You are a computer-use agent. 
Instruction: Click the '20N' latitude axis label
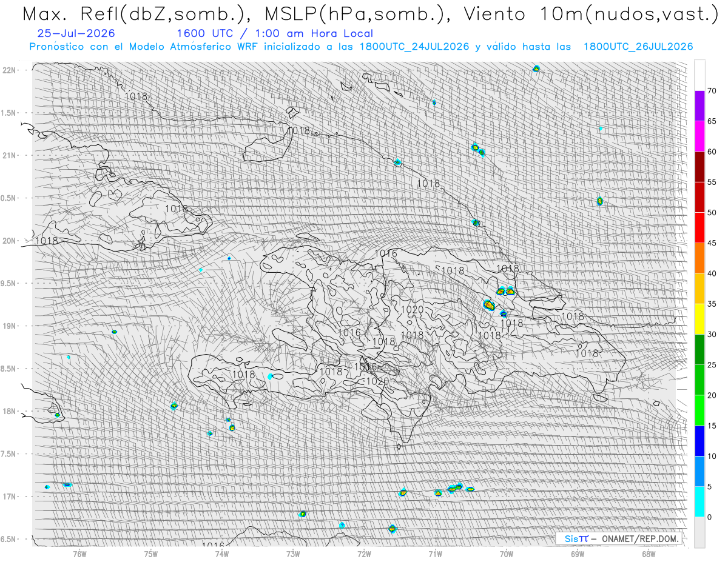click(10, 241)
